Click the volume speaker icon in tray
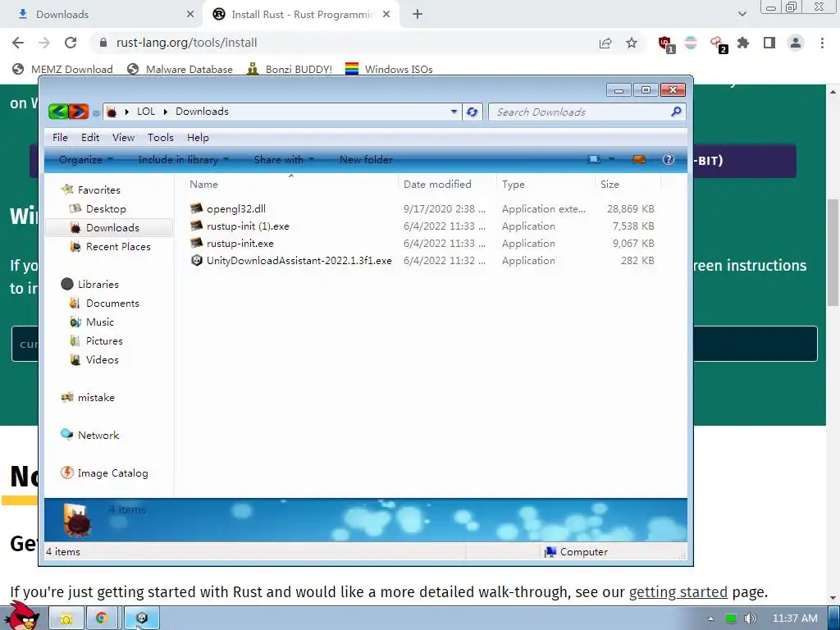Screen dimensions: 840x630 pyautogui.click(x=750, y=619)
